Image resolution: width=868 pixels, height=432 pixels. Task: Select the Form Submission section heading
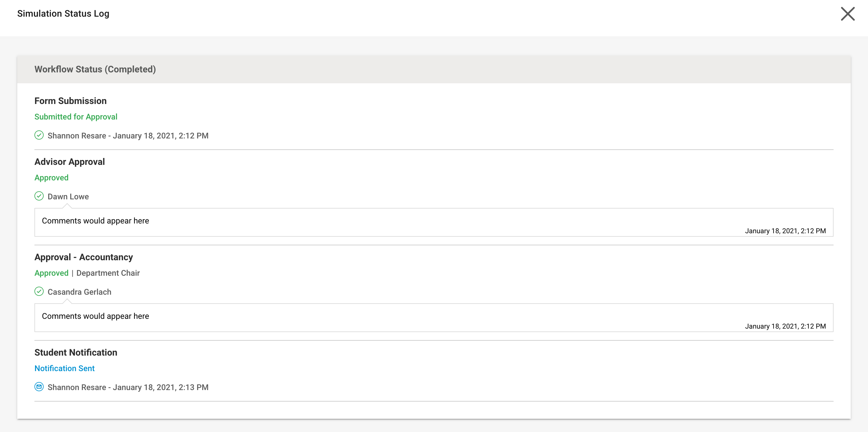(70, 101)
